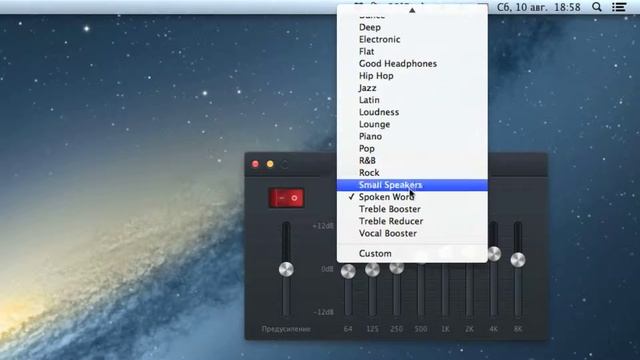Click the 500 Hz band slider track
Image resolution: width=640 pixels, height=360 pixels.
(421, 290)
